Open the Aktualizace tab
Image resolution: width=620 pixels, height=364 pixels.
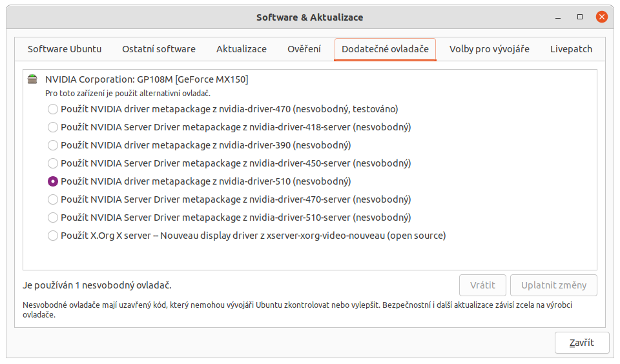(242, 49)
